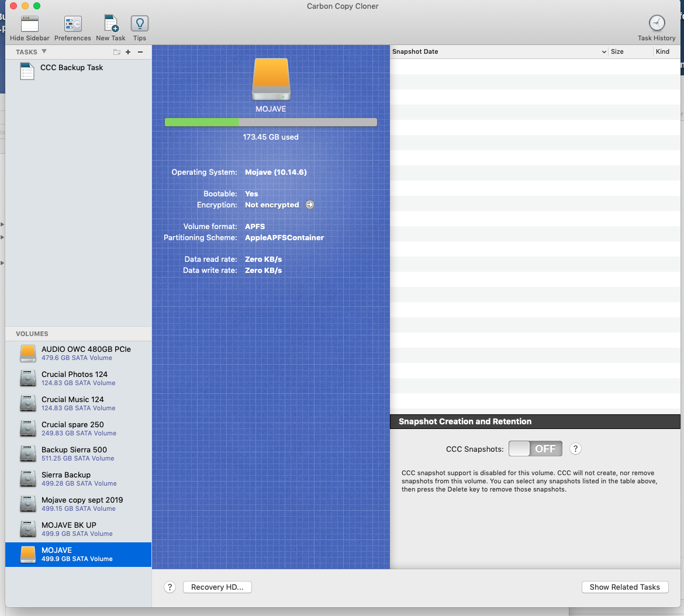
Task: Select the Crucial Photos 124 volume
Action: pyautogui.click(x=78, y=378)
